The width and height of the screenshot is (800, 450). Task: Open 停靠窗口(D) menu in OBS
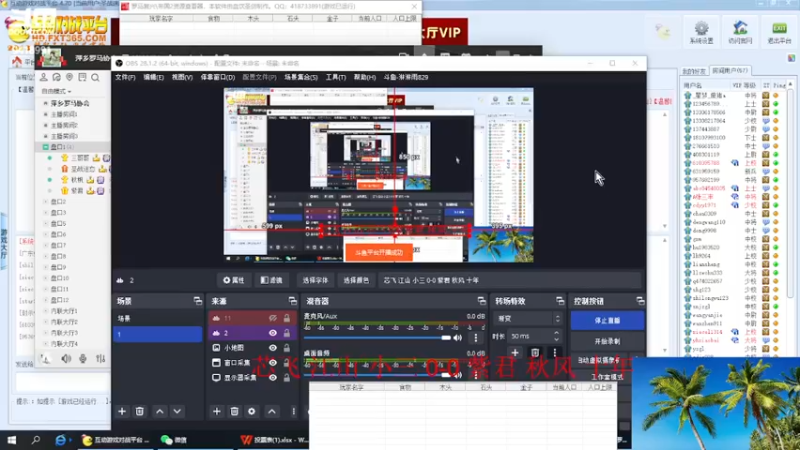point(217,77)
